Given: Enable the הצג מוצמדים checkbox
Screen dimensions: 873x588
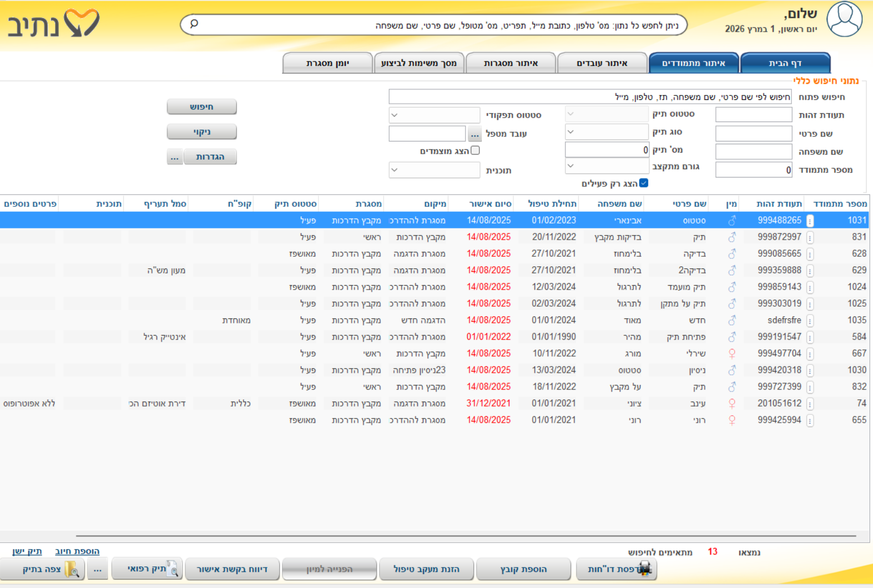Looking at the screenshot, I should pos(475,150).
